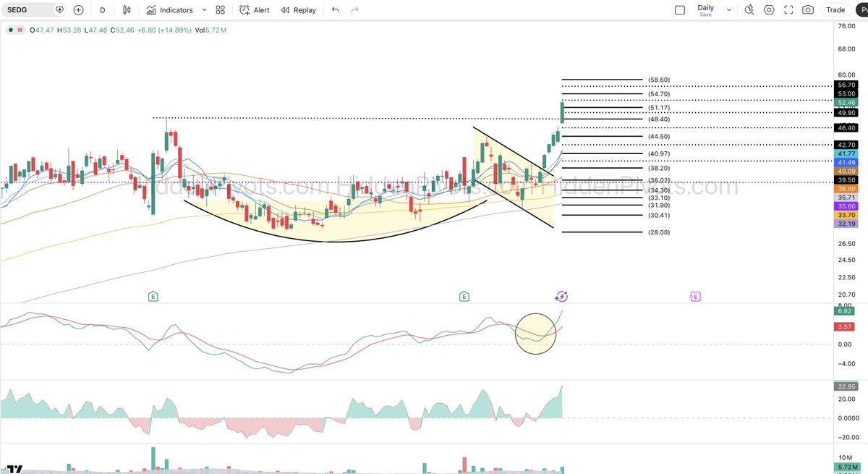The width and height of the screenshot is (868, 474).
Task: Undo the last chart action
Action: pos(335,10)
